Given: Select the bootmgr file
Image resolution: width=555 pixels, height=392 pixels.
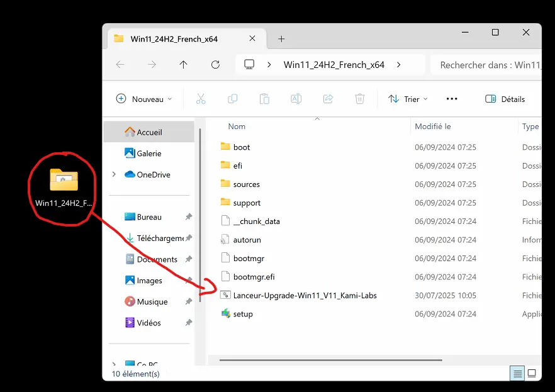Looking at the screenshot, I should pos(249,258).
